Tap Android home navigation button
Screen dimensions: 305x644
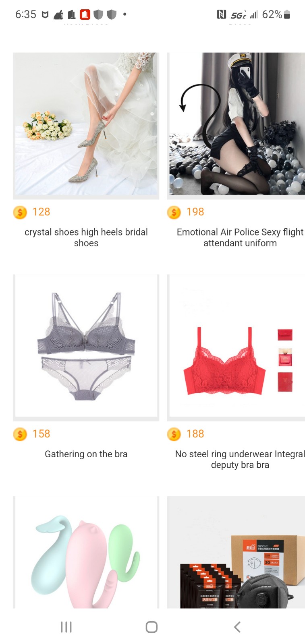pyautogui.click(x=151, y=627)
